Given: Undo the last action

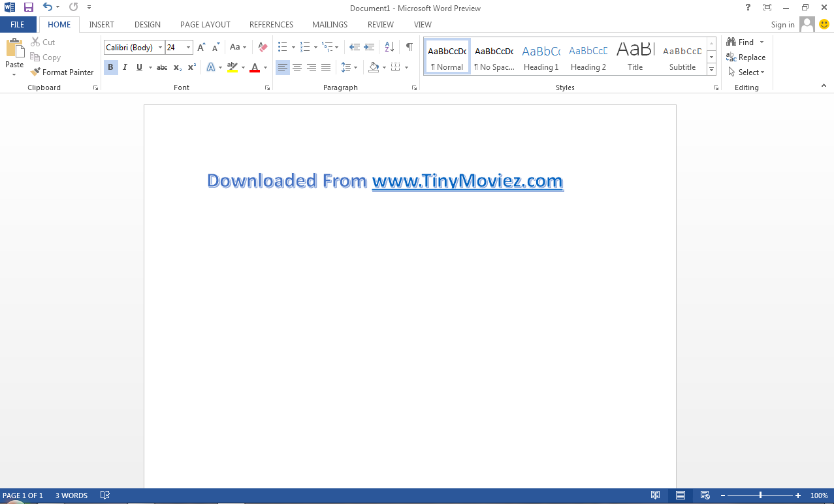Looking at the screenshot, I should (x=47, y=8).
